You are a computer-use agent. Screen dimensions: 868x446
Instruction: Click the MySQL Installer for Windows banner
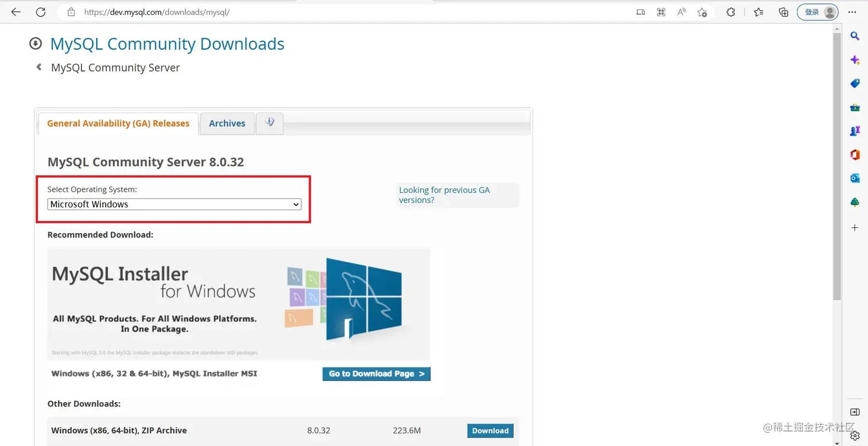[x=239, y=304]
